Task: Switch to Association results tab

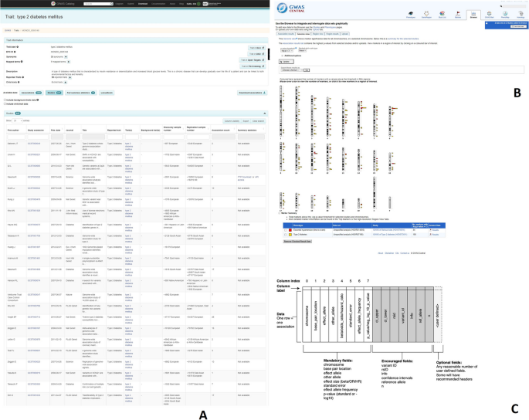Action: [286, 34]
